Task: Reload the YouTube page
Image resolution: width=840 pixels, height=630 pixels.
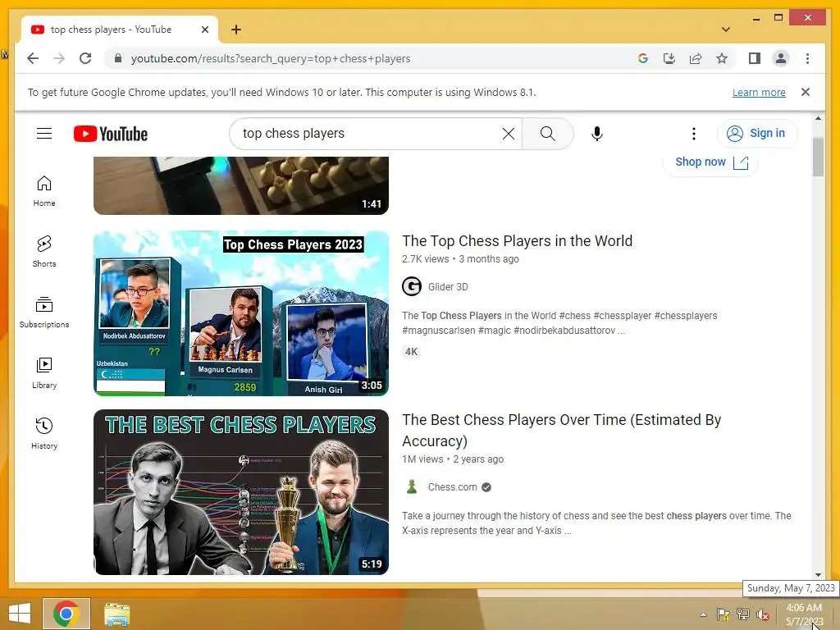Action: 85,58
